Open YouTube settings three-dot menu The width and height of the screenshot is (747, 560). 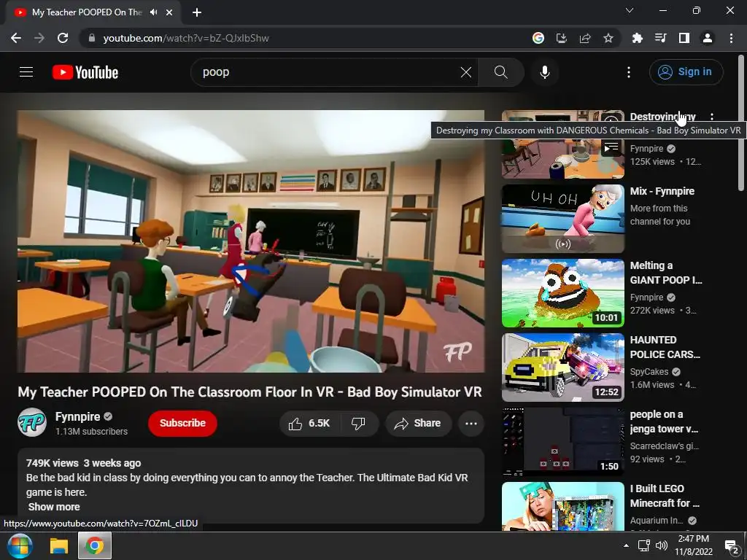(x=628, y=72)
